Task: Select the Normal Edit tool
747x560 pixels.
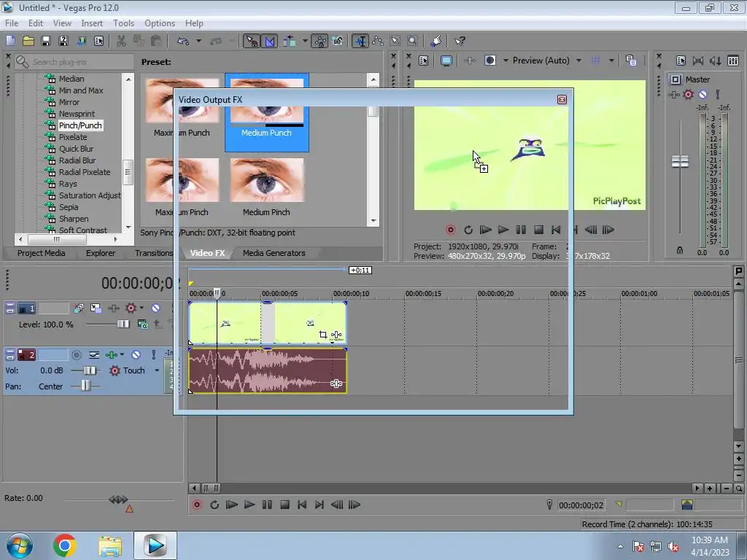Action: click(x=360, y=41)
